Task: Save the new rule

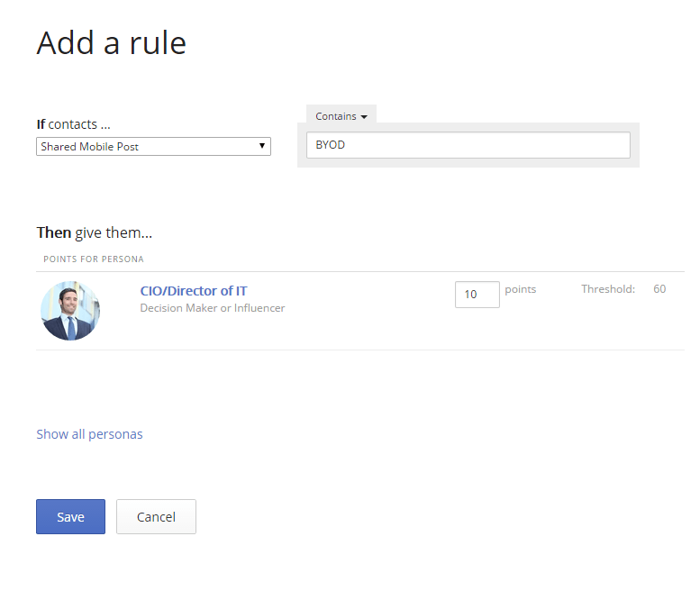Action: click(x=70, y=517)
